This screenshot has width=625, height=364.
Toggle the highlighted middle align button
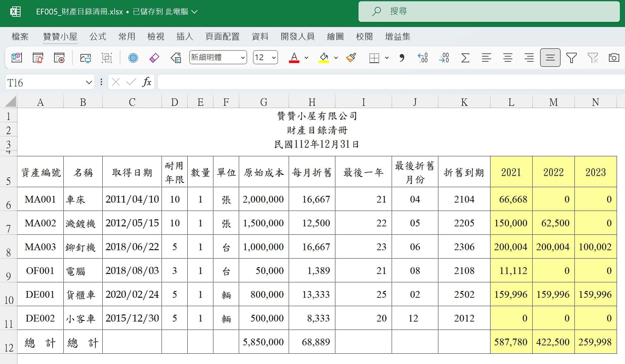point(550,58)
